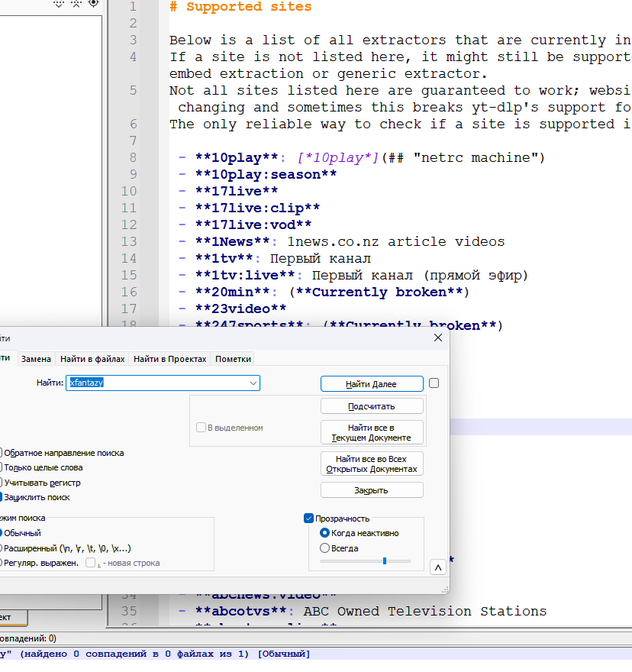Select the Всегда transparency radio button

click(325, 548)
